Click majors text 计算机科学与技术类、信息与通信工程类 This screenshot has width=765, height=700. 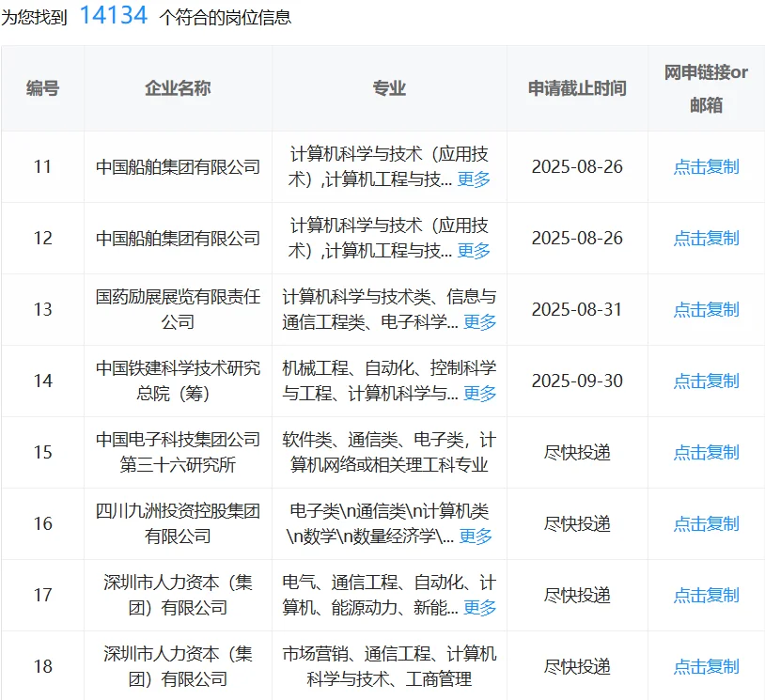coord(389,309)
